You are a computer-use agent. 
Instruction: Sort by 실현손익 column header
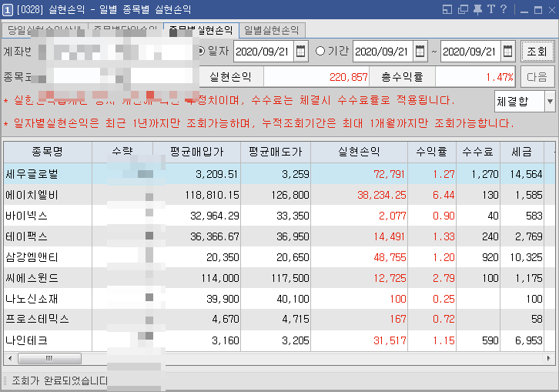[x=359, y=152]
